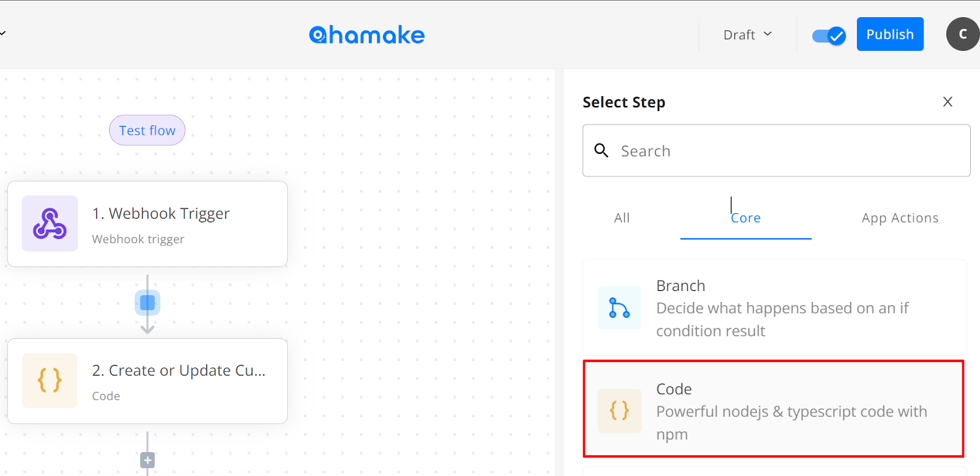
Task: Click the Webhook Trigger purple icon
Action: tap(50, 224)
